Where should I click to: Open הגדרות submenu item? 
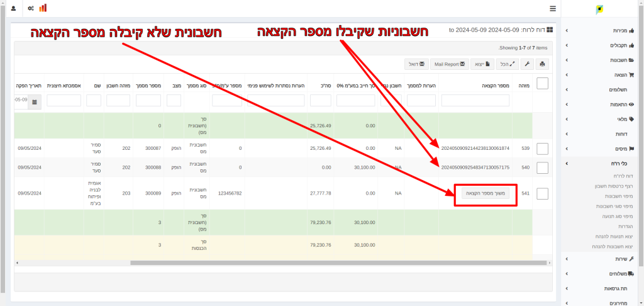pos(626,227)
